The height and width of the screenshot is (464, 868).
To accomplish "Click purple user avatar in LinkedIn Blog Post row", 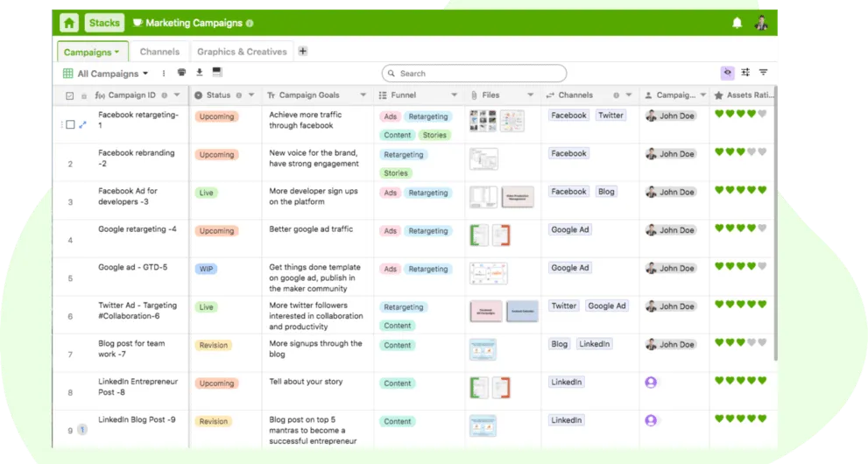I will point(651,420).
